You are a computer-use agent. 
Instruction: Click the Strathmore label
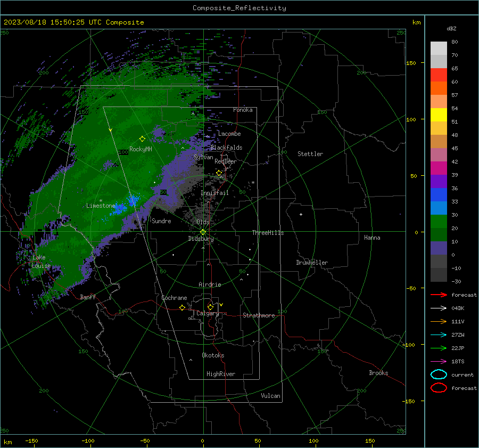(x=259, y=315)
